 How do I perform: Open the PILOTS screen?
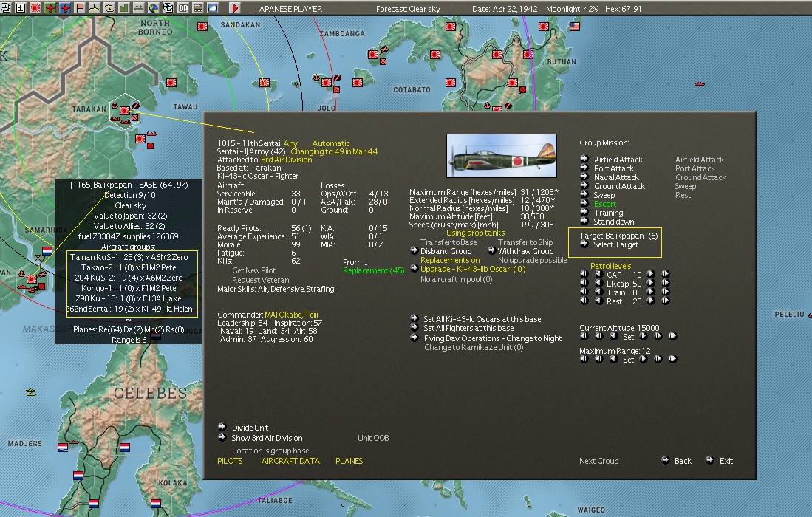point(230,461)
